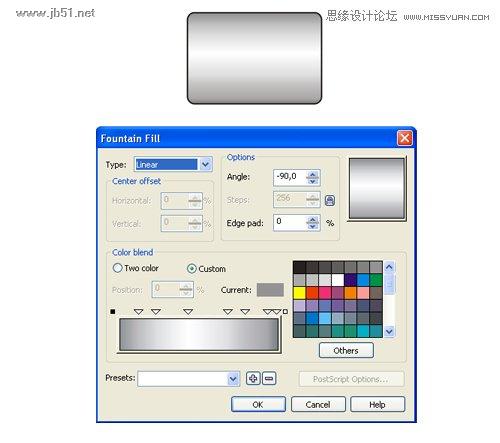Select the second triangle marker on the gradient
The image size is (500, 443).
tap(156, 312)
